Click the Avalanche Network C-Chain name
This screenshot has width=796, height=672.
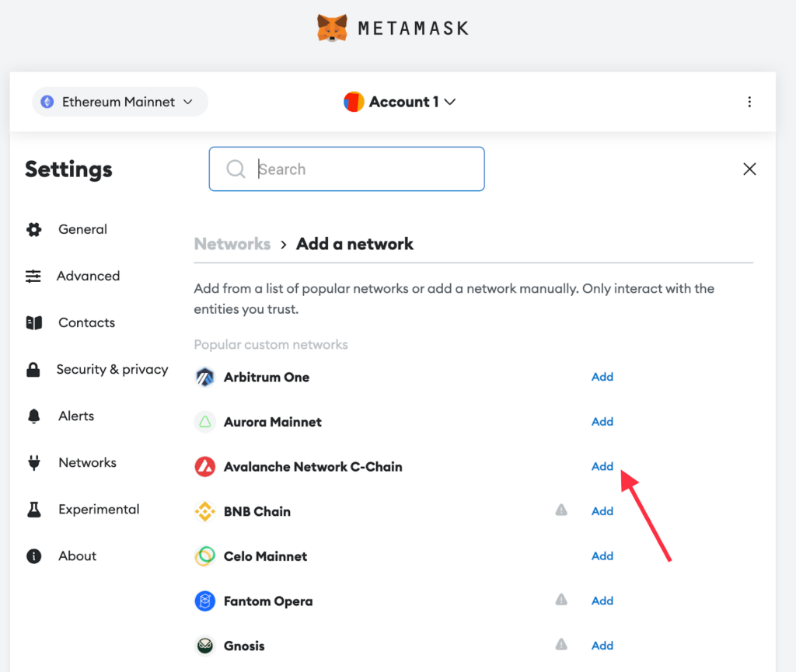[x=313, y=467]
